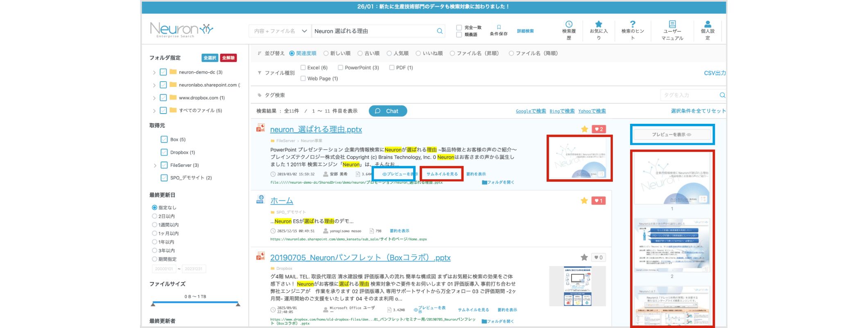The width and height of the screenshot is (868, 328).
Task: Click the PowerPoint file icon beside 20190705_Neuronパンフレット
Action: tap(260, 256)
